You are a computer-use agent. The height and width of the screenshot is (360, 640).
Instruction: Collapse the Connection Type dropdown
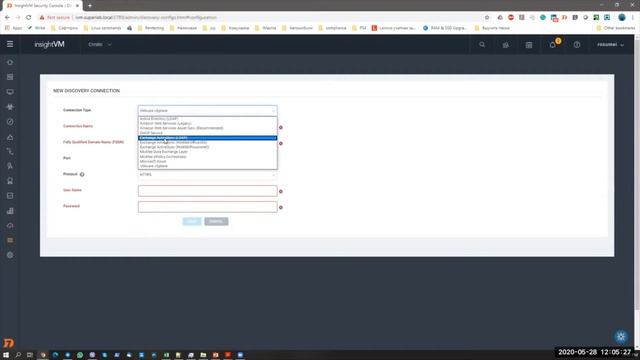pyautogui.click(x=207, y=111)
